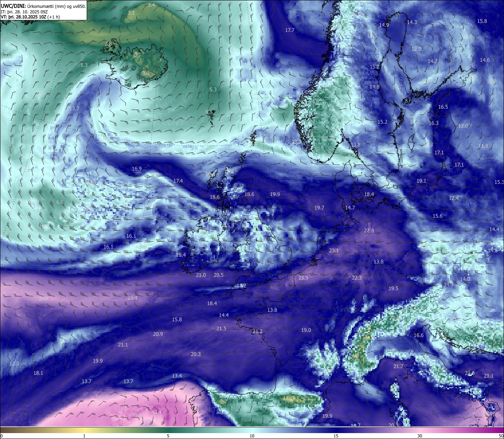This screenshot has height=439, width=504.
Task: Click the 22.3 value label
Action: pos(356,278)
